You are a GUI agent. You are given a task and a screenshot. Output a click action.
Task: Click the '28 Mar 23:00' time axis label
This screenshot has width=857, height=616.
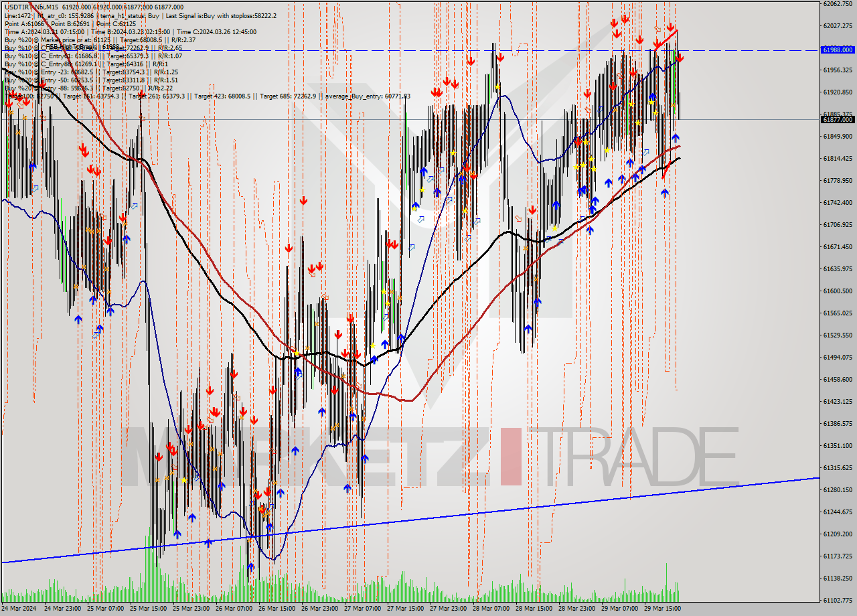(x=577, y=609)
